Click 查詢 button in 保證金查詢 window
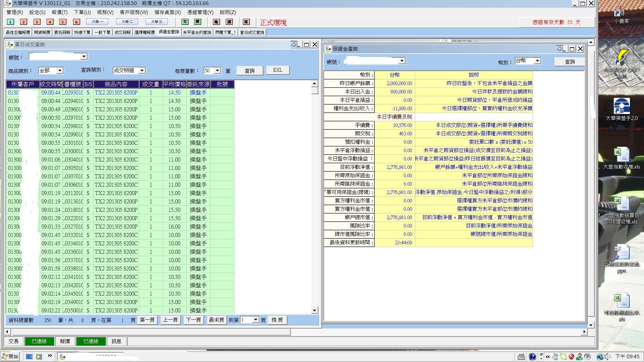The height and width of the screenshot is (362, 644). (x=570, y=62)
